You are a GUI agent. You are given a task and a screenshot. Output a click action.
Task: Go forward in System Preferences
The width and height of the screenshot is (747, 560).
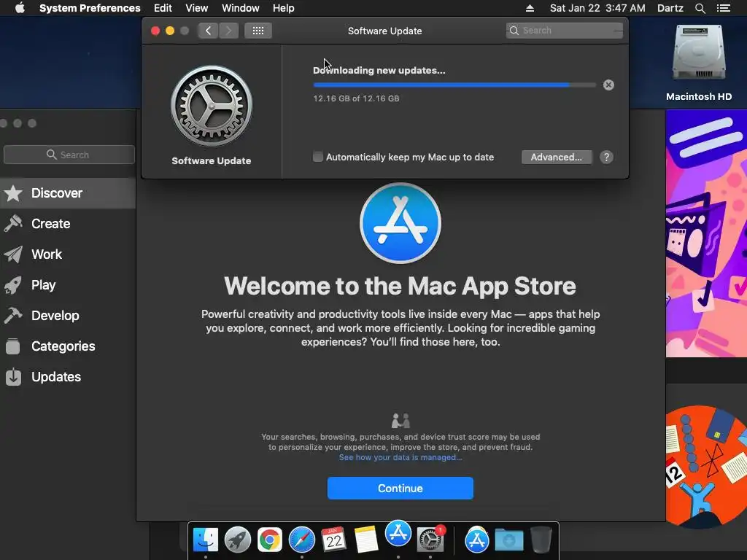pos(228,31)
